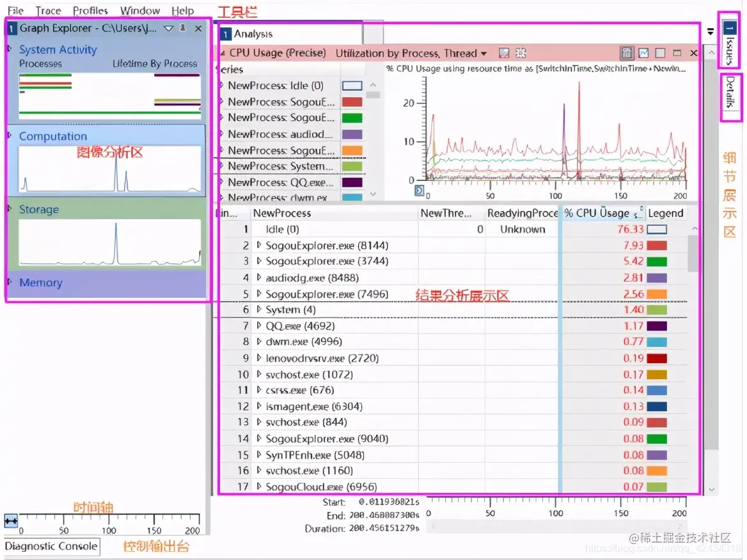Close the Graph Explorer panel
Viewport: 747px width, 560px height.
(198, 29)
